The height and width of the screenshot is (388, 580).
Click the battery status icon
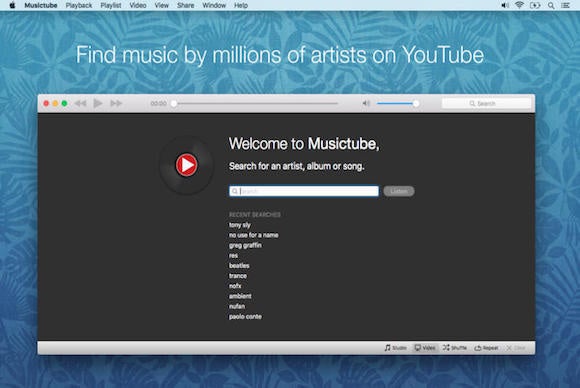pyautogui.click(x=535, y=5)
